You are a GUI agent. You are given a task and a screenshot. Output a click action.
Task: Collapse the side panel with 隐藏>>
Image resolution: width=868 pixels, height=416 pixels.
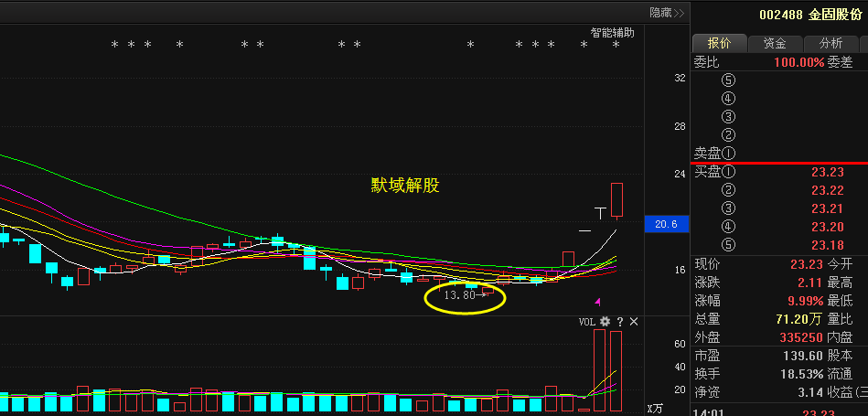coord(667,12)
